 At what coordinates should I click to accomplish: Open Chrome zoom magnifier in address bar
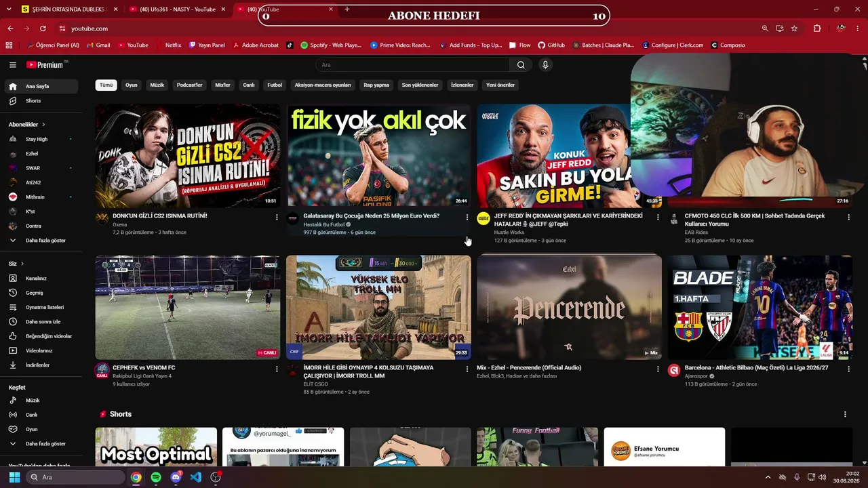[x=765, y=28]
